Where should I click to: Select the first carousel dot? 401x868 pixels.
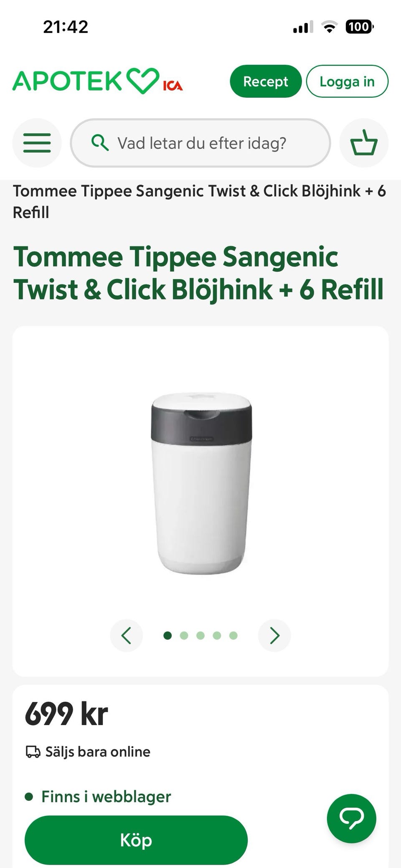[168, 635]
